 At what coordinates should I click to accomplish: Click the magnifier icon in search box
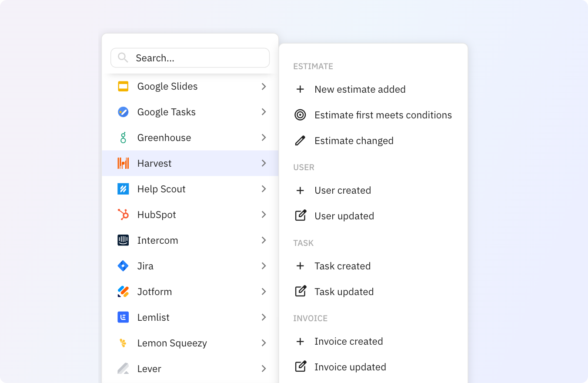click(x=123, y=57)
